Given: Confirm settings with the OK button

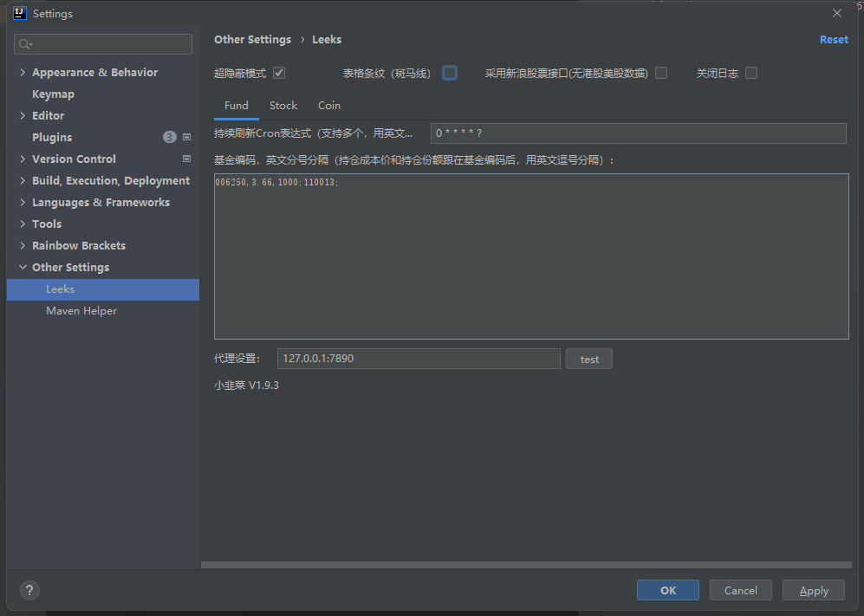Looking at the screenshot, I should (x=668, y=590).
